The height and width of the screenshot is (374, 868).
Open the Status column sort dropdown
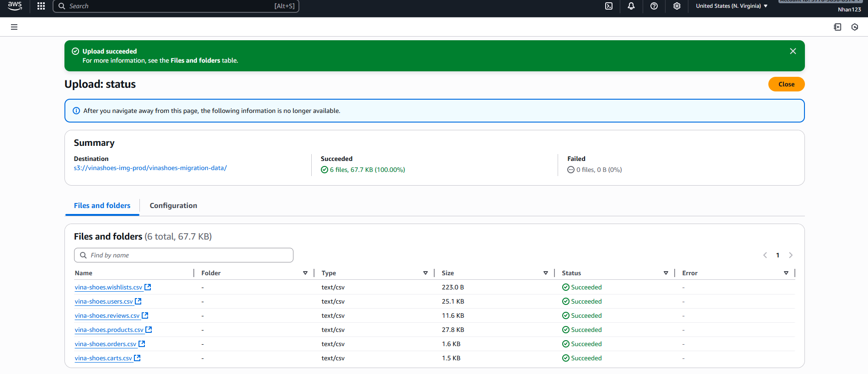[x=666, y=273]
